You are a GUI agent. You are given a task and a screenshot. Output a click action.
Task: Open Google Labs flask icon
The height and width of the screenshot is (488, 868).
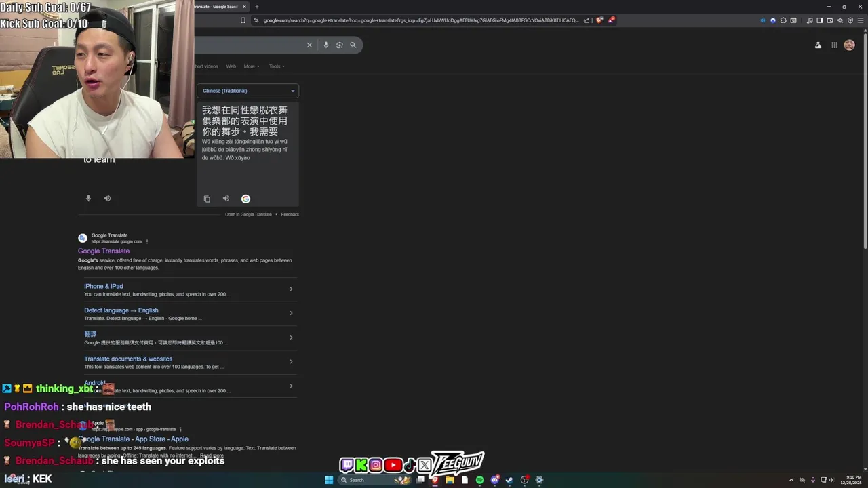[x=818, y=45]
